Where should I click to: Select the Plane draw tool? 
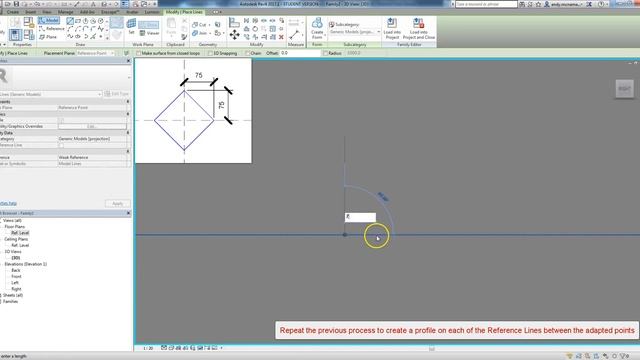click(x=48, y=37)
